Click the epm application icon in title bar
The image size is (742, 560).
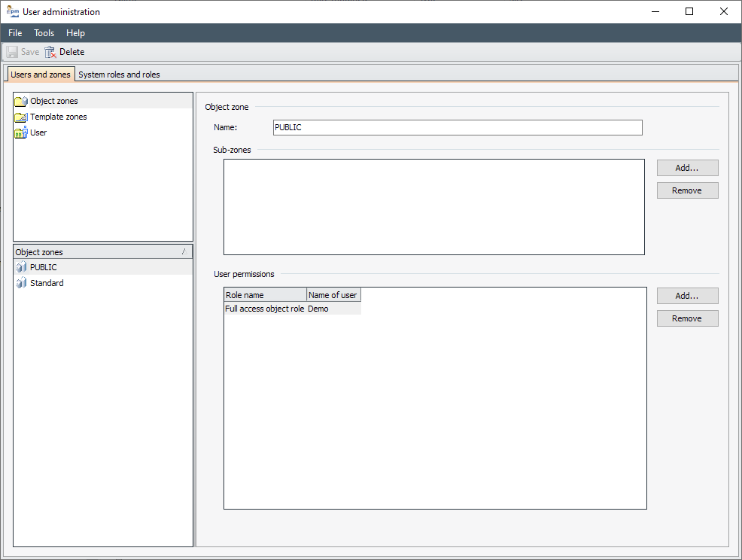click(13, 11)
